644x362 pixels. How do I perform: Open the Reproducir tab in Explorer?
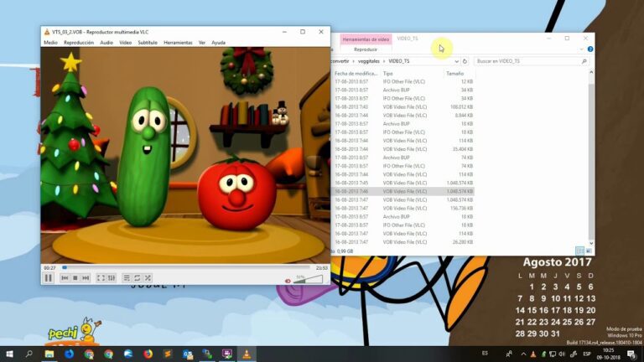366,49
